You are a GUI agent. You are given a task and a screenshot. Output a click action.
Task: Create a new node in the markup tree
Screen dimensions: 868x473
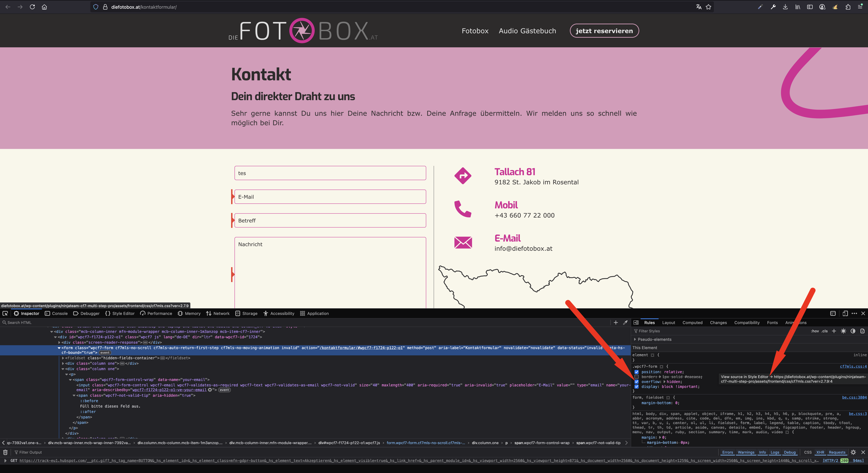(616, 322)
